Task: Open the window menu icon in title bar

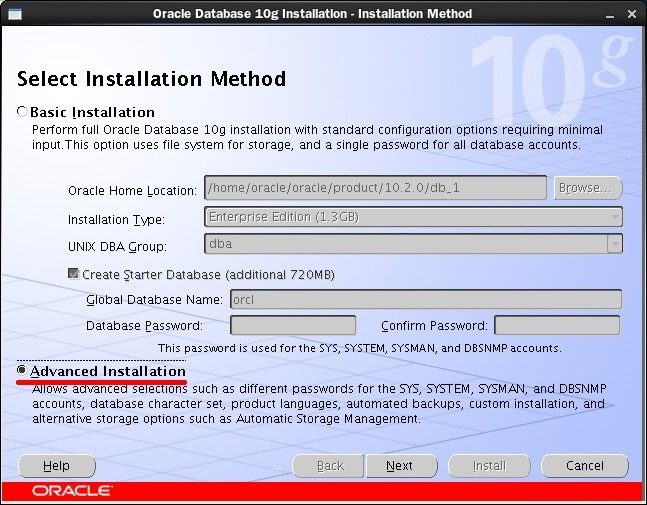Action: [15, 14]
